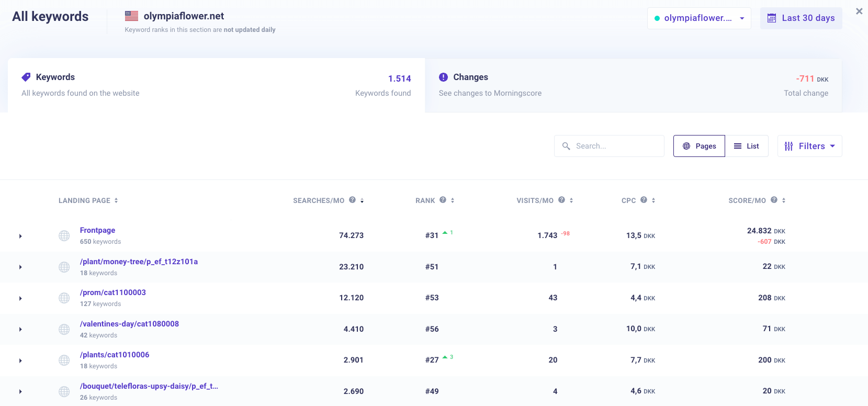Focus the keyword Search field
The width and height of the screenshot is (868, 406).
coord(609,146)
